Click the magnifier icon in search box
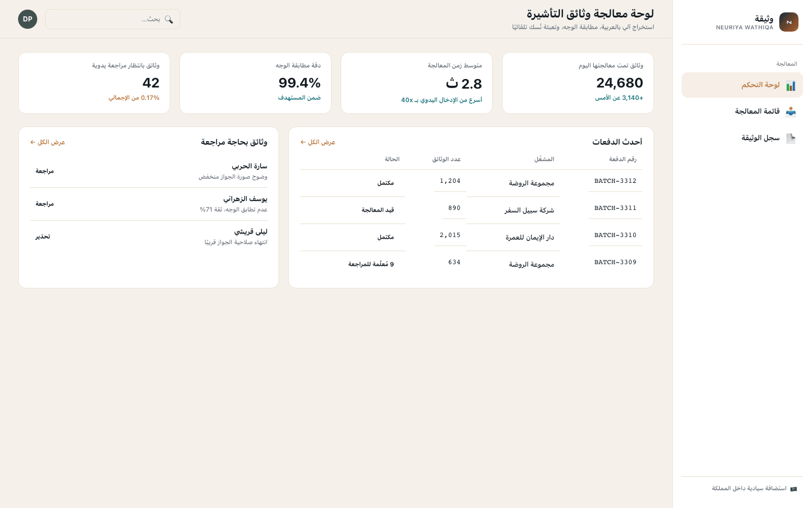The width and height of the screenshot is (812, 508). pyautogui.click(x=169, y=19)
